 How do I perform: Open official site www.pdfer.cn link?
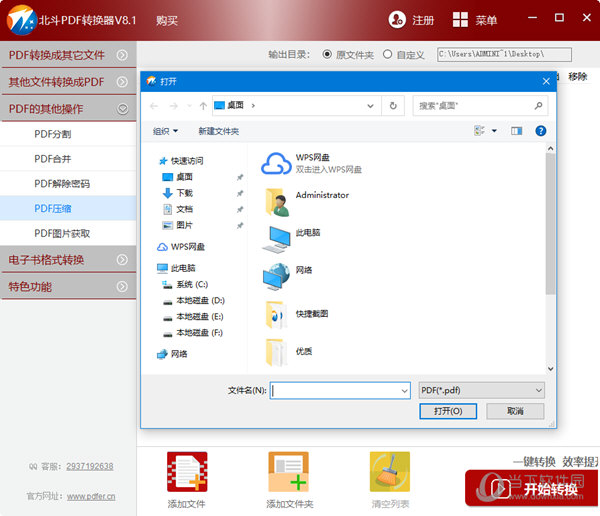pos(91,496)
